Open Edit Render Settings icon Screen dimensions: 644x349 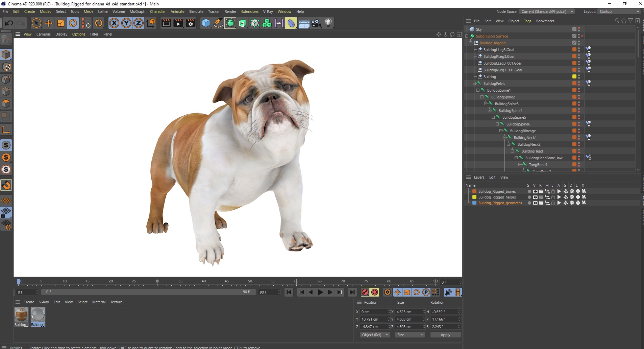191,23
